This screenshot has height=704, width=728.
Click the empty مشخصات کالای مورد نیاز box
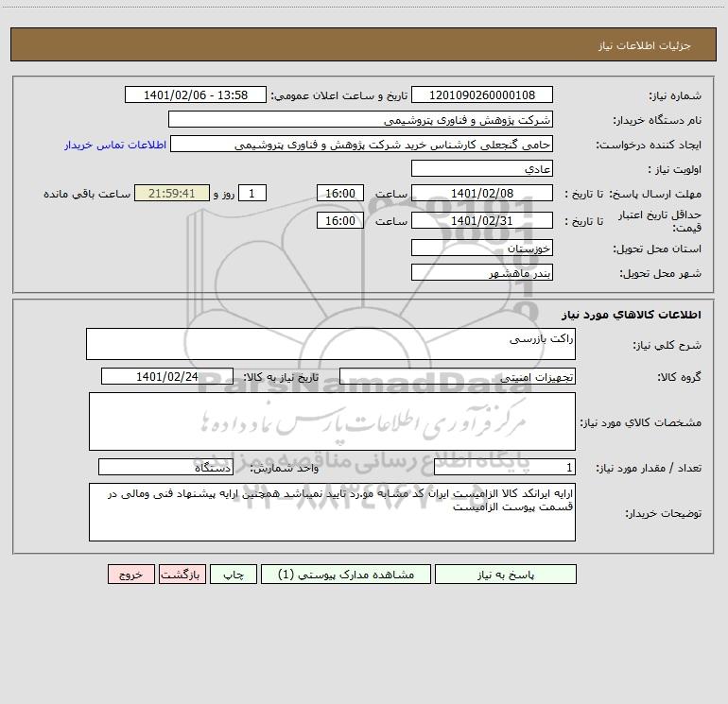coord(332,421)
